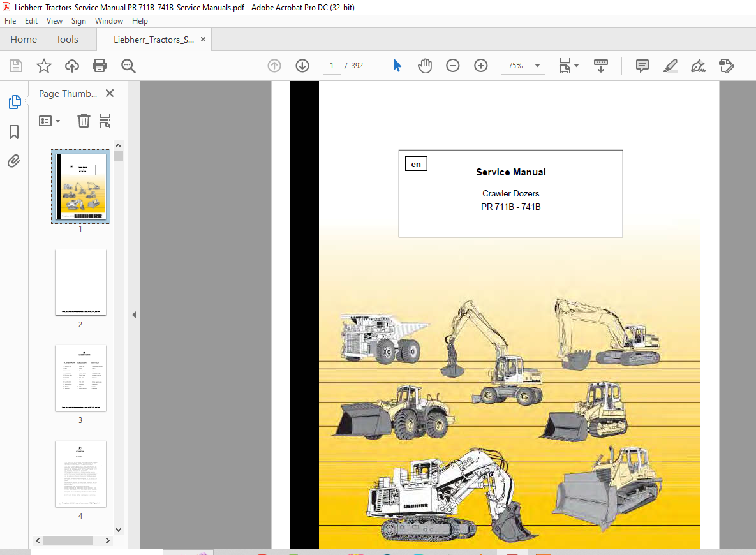The image size is (756, 555).
Task: Add the file to starred favorites
Action: click(44, 66)
